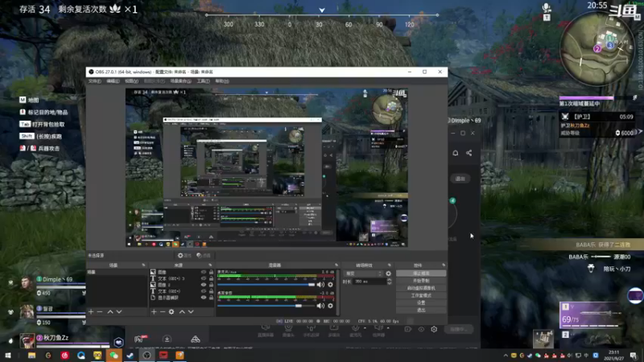Image resolution: width=644 pixels, height=362 pixels.
Task: Toggle visibility of 图像 source
Action: (204, 272)
